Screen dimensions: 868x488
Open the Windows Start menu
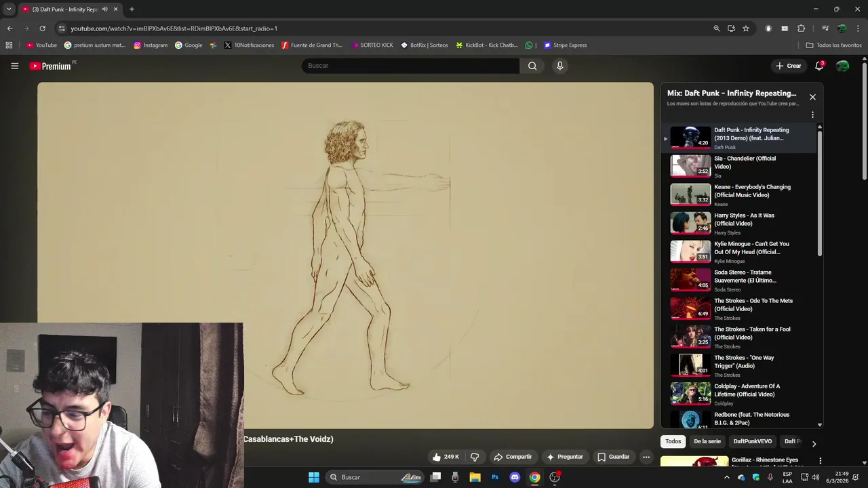pyautogui.click(x=314, y=477)
